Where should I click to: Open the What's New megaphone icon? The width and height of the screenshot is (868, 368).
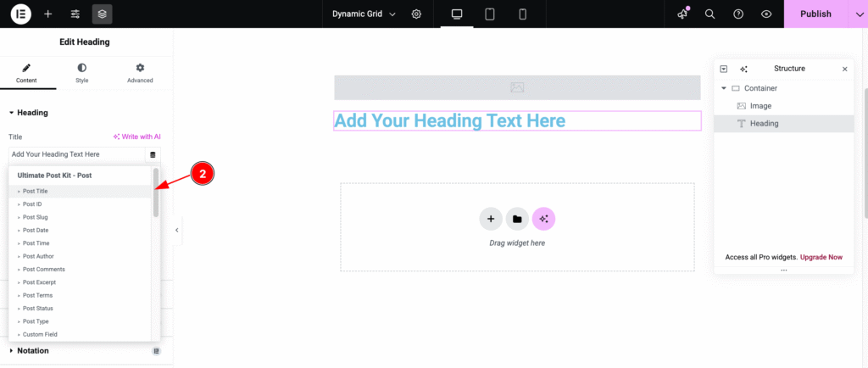point(683,14)
